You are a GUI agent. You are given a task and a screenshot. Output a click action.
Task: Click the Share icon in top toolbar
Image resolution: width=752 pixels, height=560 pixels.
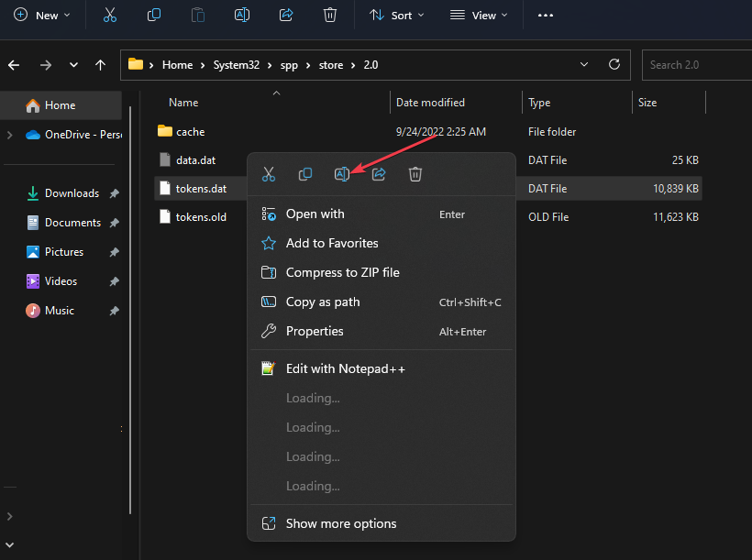tap(286, 16)
